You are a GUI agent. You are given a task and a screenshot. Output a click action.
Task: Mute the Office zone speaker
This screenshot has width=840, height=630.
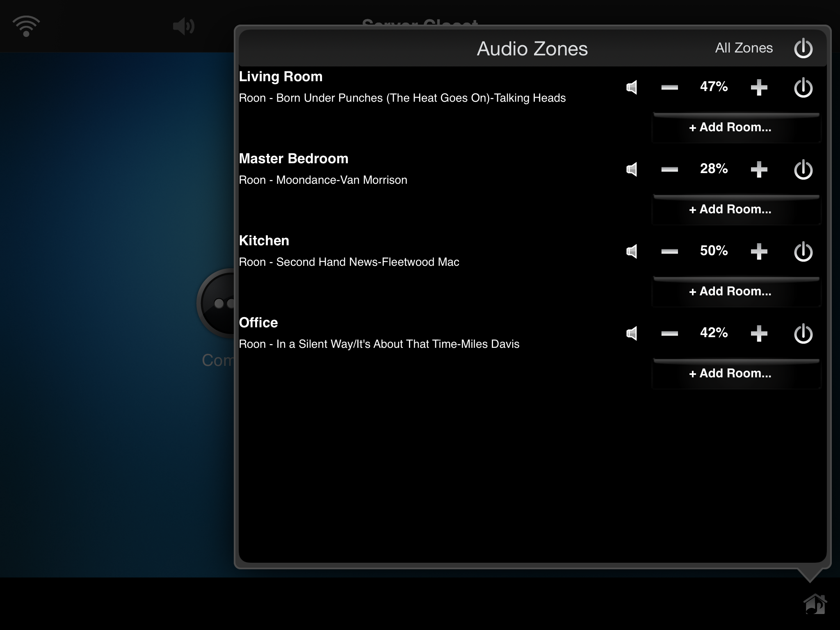click(632, 333)
